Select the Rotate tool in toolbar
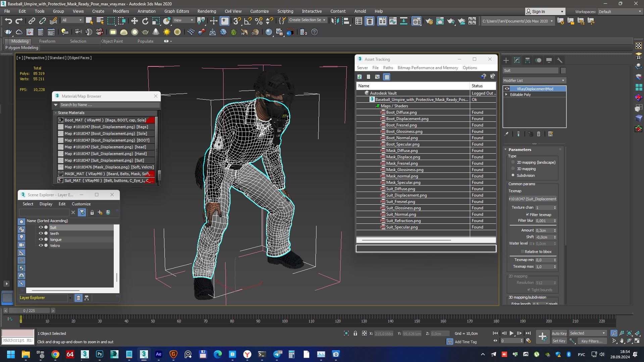Screen dimensions: 644x362 (x=145, y=21)
